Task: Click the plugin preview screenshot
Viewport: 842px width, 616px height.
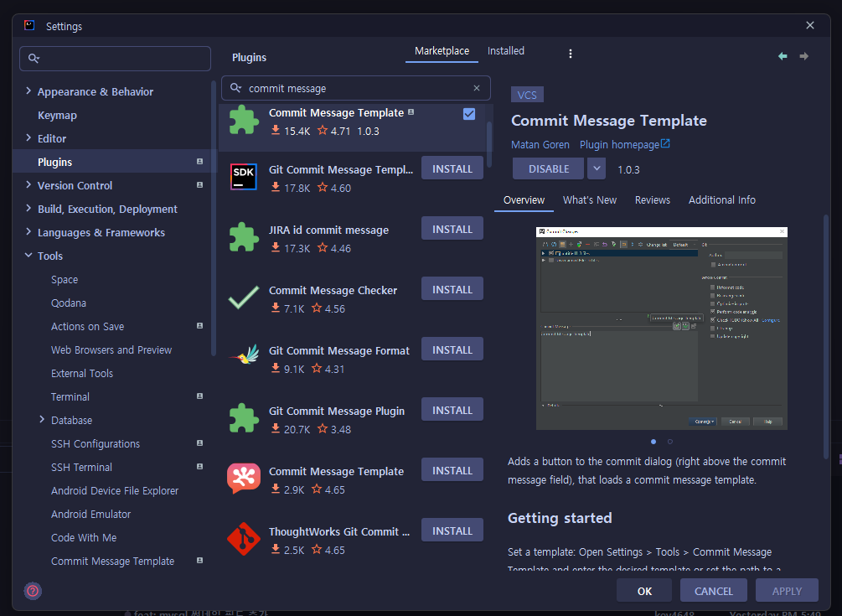Action: point(662,329)
